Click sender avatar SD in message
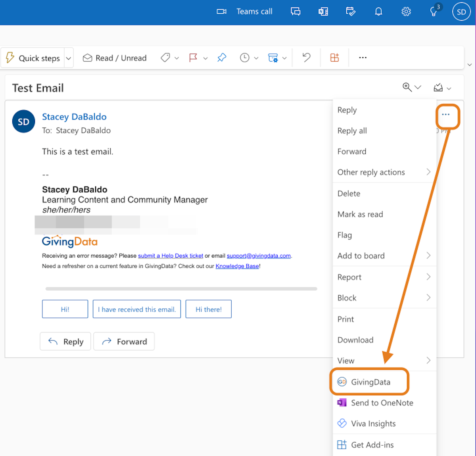 click(24, 121)
